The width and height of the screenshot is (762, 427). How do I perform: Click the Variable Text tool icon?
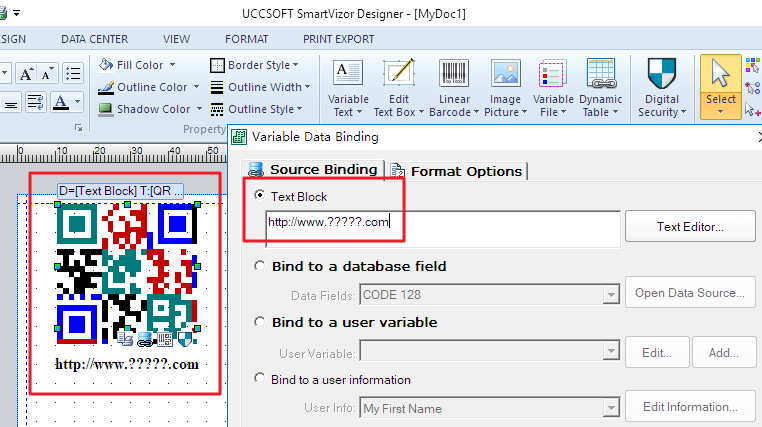[x=347, y=72]
